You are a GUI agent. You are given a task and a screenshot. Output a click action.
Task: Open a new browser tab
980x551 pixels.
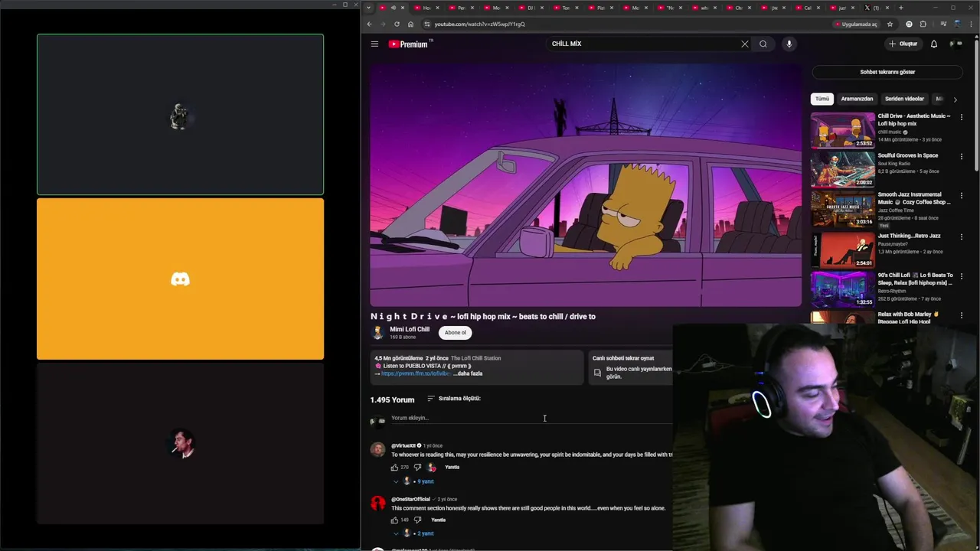tap(900, 8)
